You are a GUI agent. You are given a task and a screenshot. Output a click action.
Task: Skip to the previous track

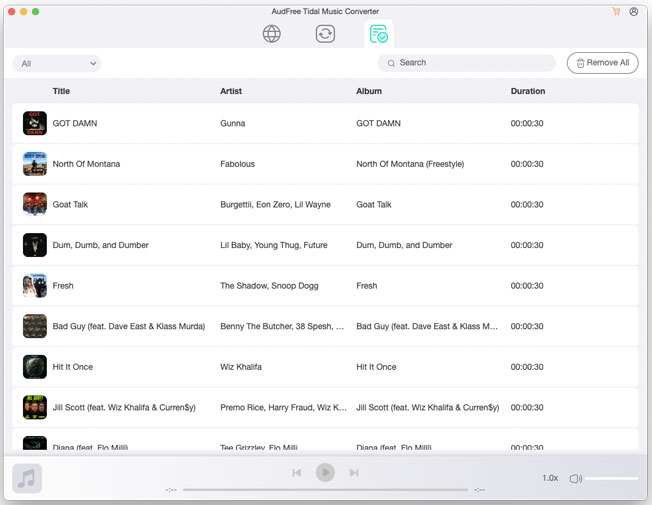tap(296, 473)
